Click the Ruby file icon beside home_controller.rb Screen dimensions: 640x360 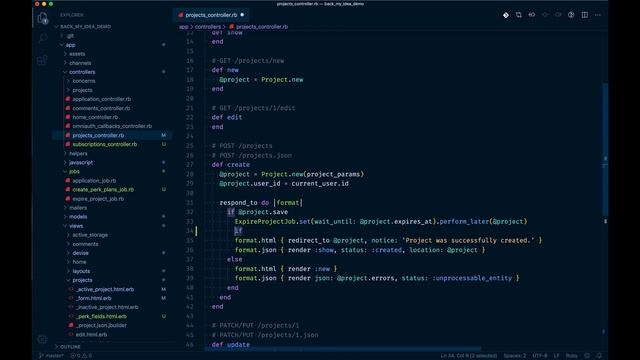(68, 117)
